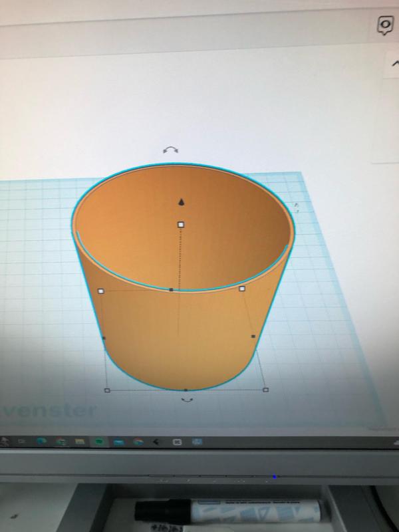The width and height of the screenshot is (399, 532).
Task: Select the back-left white corner handle
Action: (100, 291)
